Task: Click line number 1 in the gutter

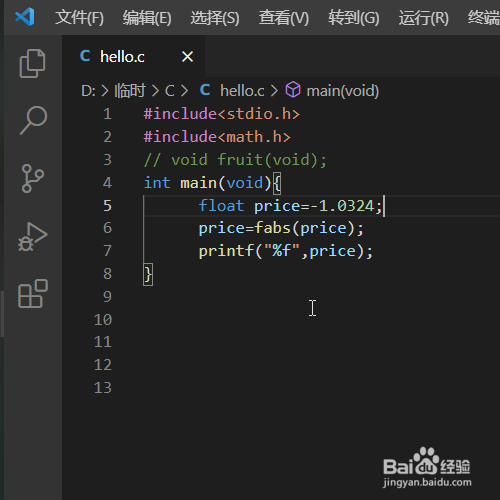Action: (x=107, y=114)
